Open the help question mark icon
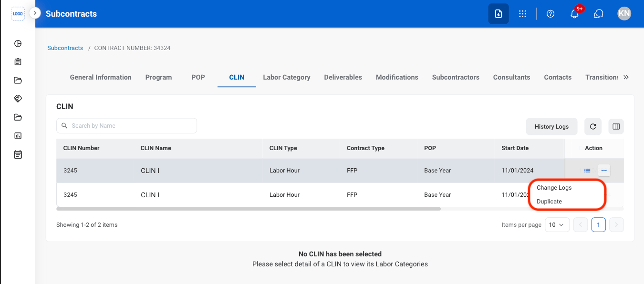The image size is (644, 284). tap(551, 14)
